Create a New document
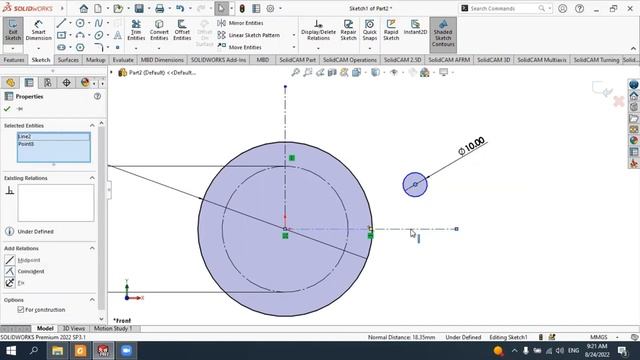Viewport: 640px width, 360px height. [x=98, y=8]
